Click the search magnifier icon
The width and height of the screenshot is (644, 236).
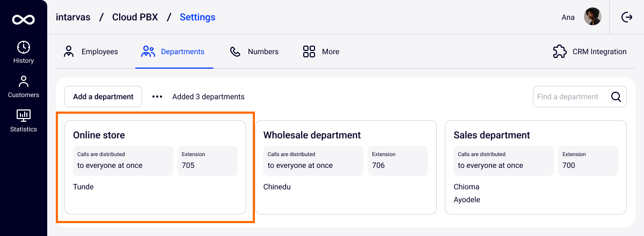coord(616,97)
